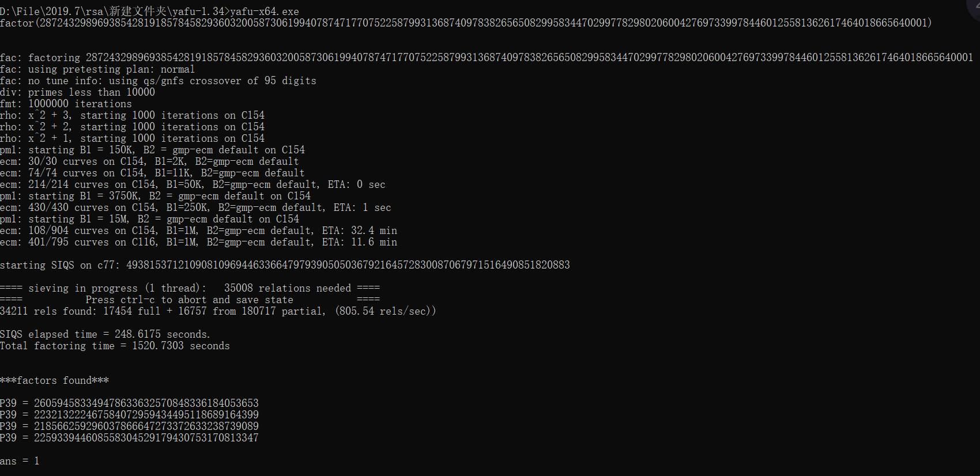The width and height of the screenshot is (980, 476).
Task: Click the ecm line with ETA 32.4 min
Action: 198,231
